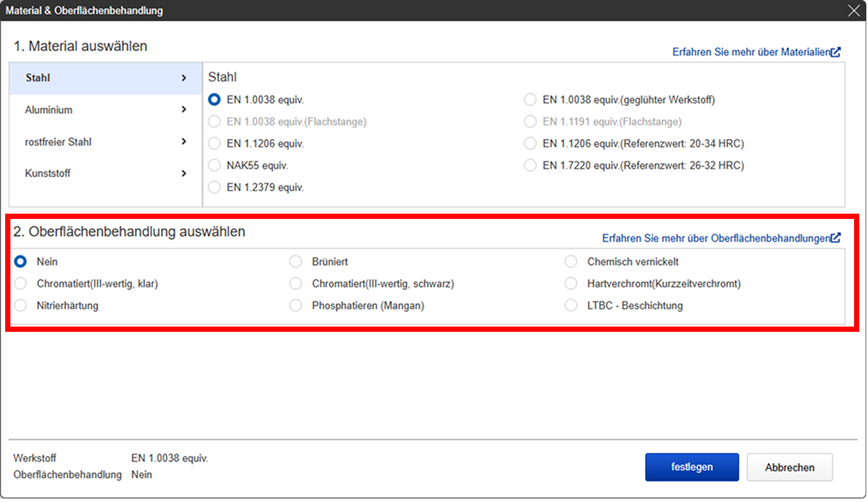Image resolution: width=868 pixels, height=502 pixels.
Task: Select EN 1.0038 equiv.(geglühter Werkstoff)
Action: click(530, 100)
